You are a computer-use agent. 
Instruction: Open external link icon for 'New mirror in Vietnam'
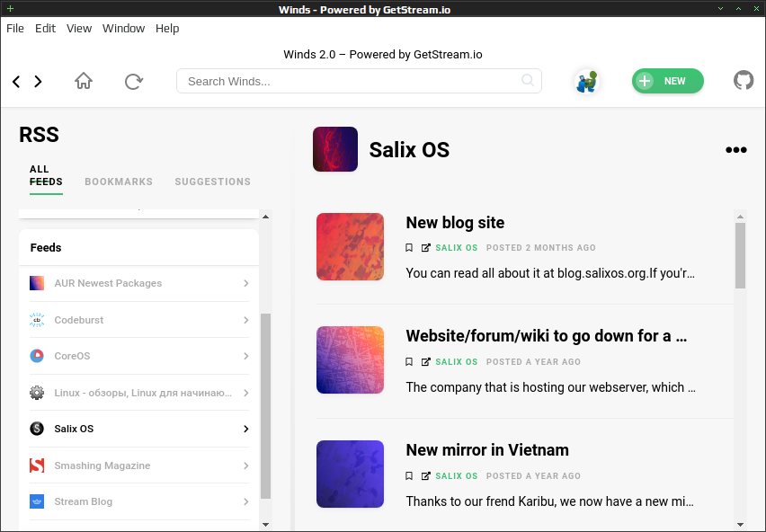click(x=426, y=476)
